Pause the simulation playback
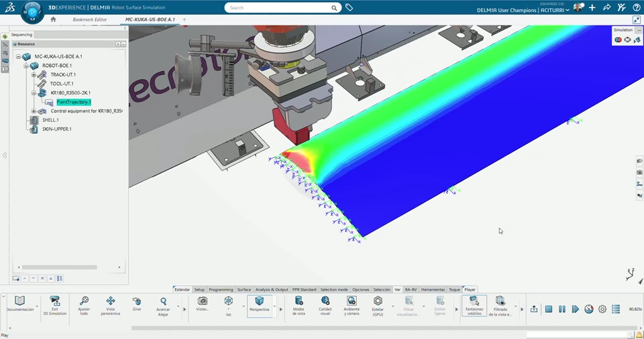 tap(562, 309)
